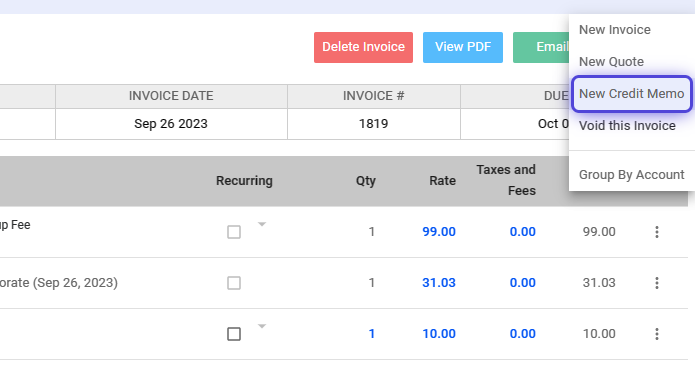The width and height of the screenshot is (695, 377).
Task: Open the invoice with View PDF
Action: [x=463, y=47]
